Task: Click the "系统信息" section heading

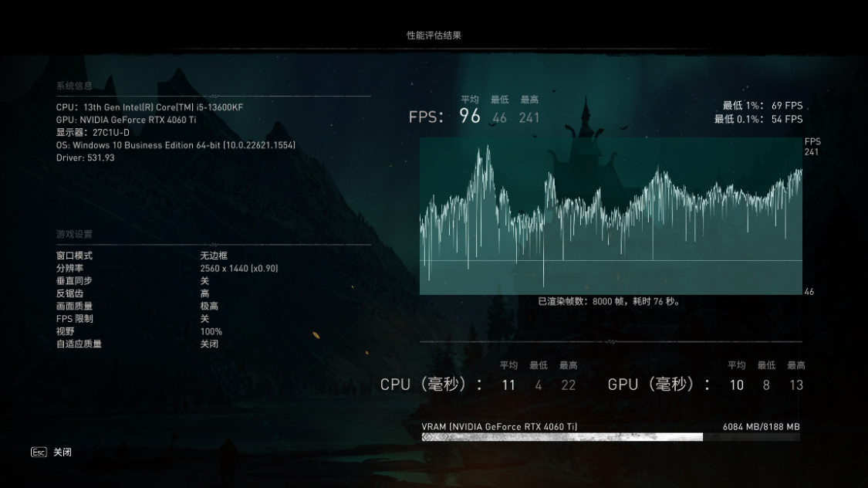Action: (x=74, y=86)
